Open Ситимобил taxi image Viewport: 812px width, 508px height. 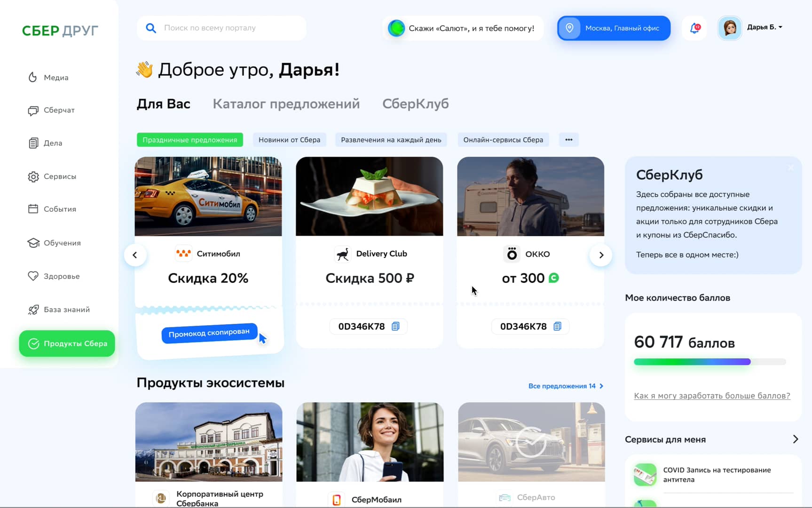pyautogui.click(x=208, y=197)
